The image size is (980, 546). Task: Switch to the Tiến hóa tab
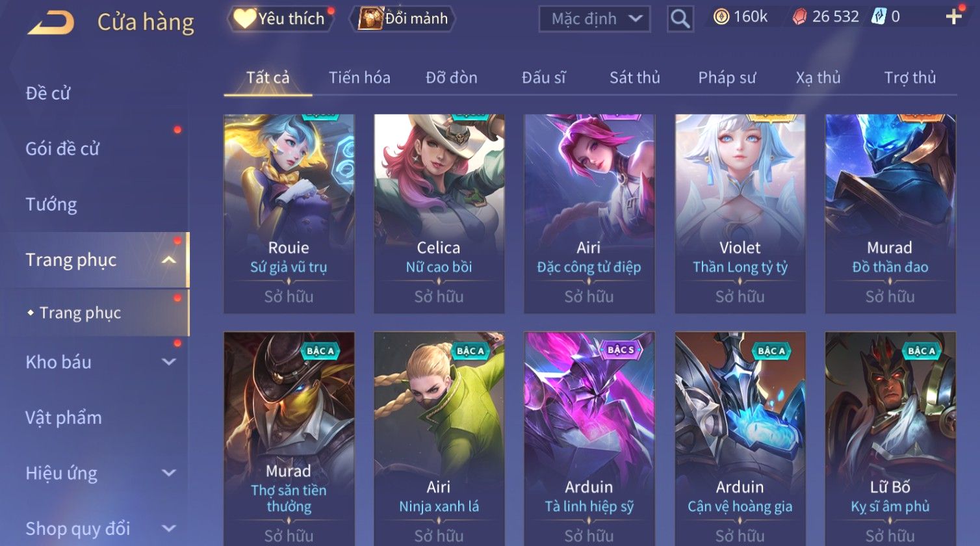tap(359, 78)
